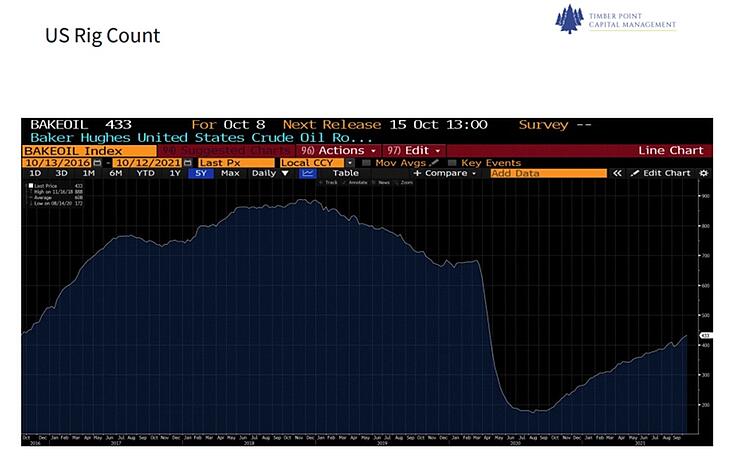
Task: Click the Edit Chart pencil icon
Action: tap(635, 173)
